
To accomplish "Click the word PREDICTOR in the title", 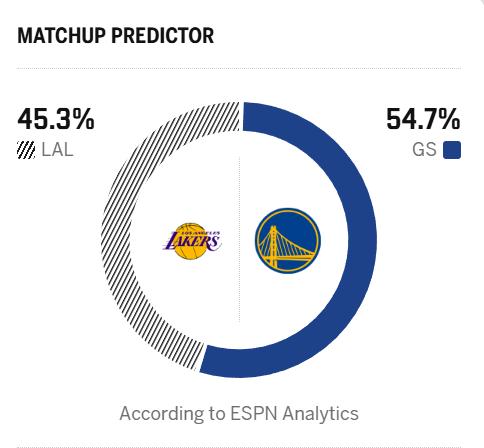I will (x=163, y=36).
